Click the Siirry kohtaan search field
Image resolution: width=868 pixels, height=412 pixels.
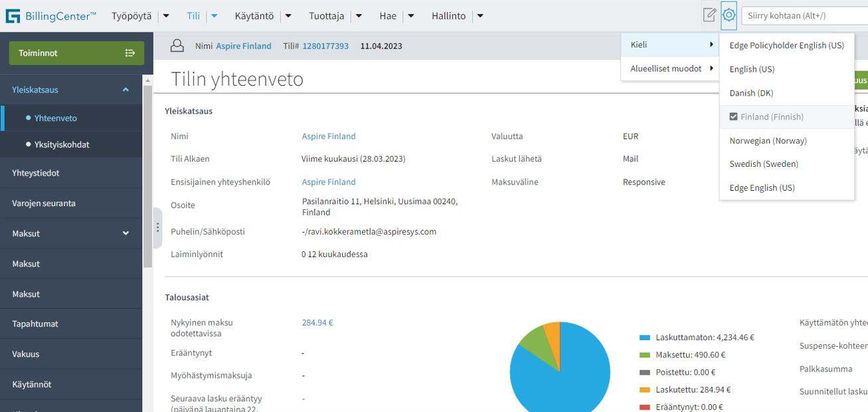[804, 15]
